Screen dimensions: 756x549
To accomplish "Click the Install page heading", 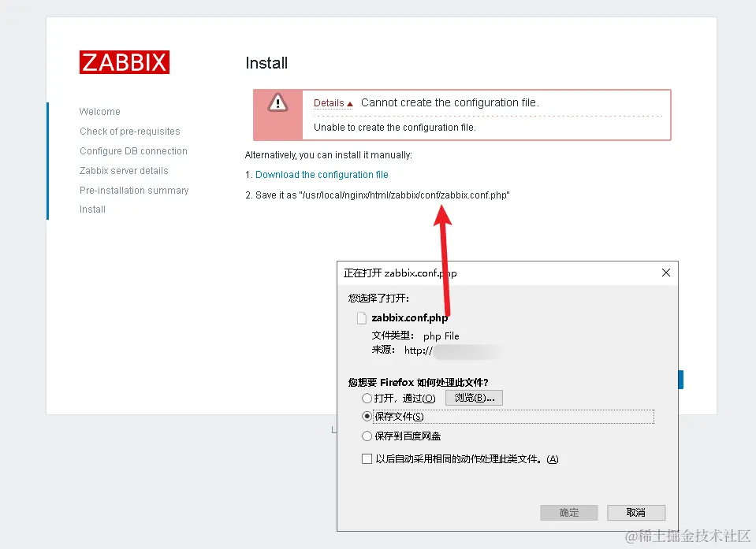I will coord(266,63).
